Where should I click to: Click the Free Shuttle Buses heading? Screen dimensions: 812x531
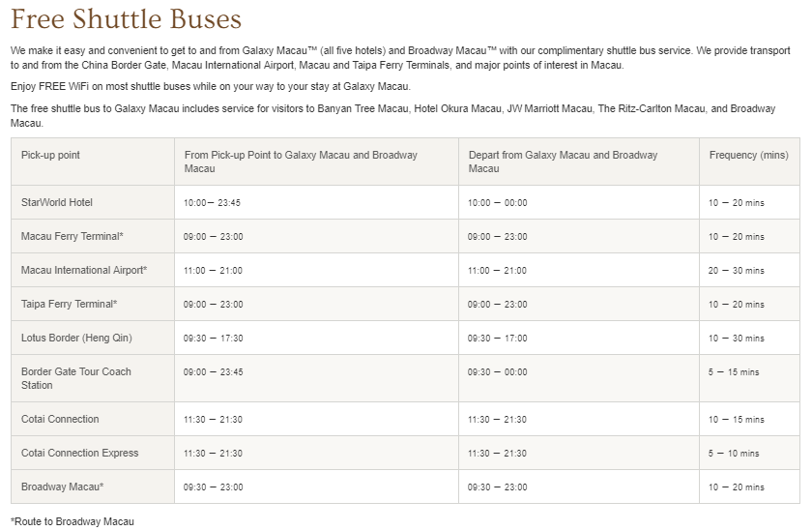[x=126, y=19]
